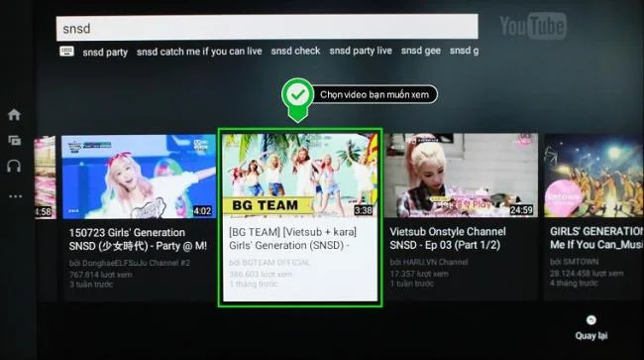Choose the 'snsd catch me if you can live' suggestion
The width and height of the screenshot is (644, 360).
(x=199, y=52)
